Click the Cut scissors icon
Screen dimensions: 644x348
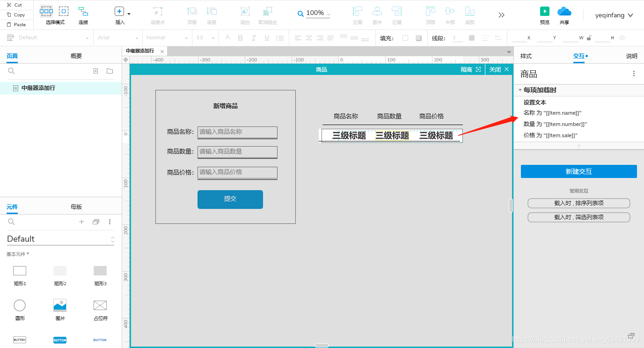click(x=9, y=5)
